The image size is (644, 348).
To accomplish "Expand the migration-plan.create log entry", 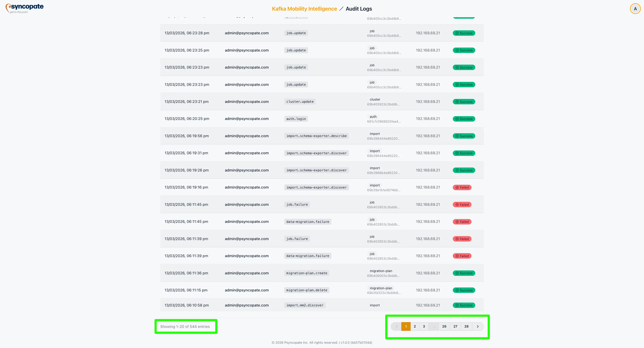I will coord(307,273).
